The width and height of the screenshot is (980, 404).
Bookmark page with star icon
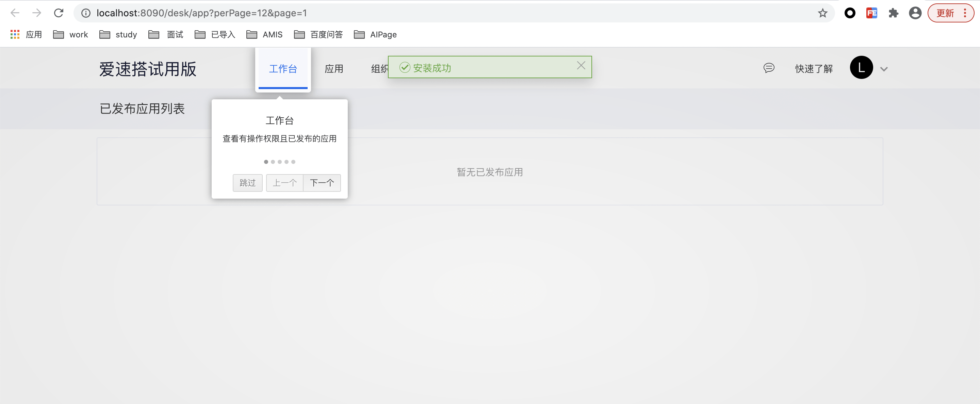pyautogui.click(x=822, y=13)
